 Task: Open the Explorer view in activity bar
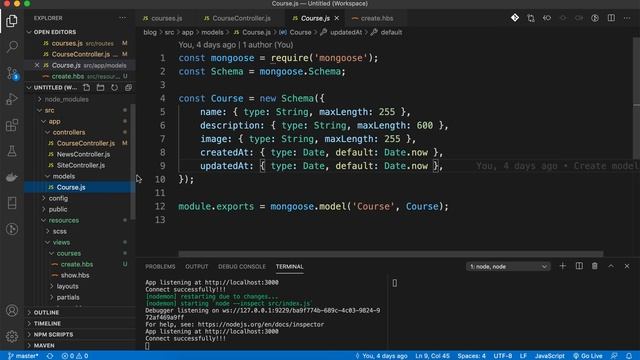[12, 21]
